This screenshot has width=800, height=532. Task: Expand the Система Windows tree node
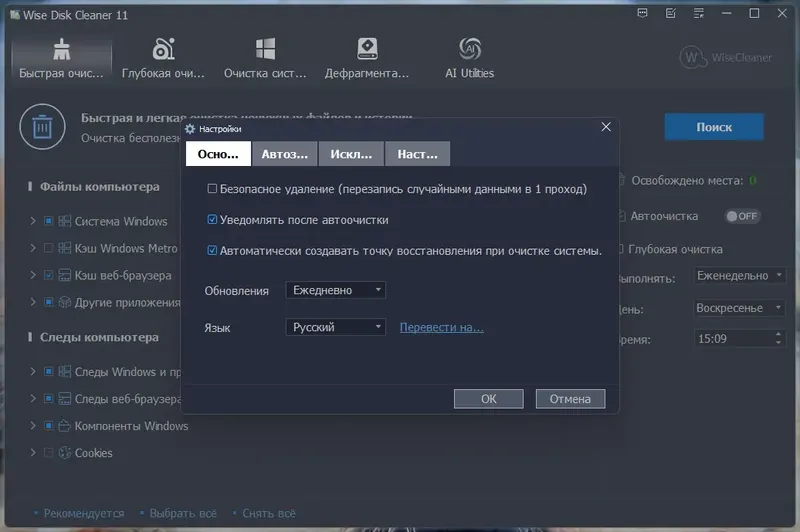[33, 221]
